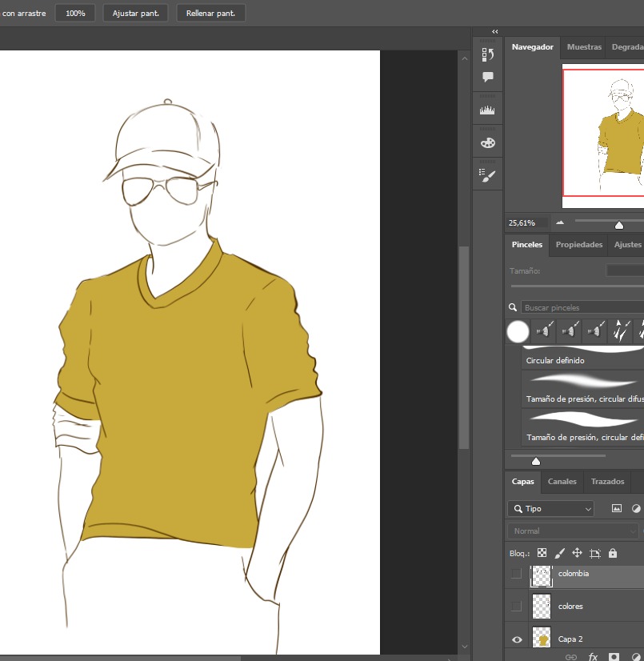
Task: Select the first fan brush preset icon
Action: point(545,331)
